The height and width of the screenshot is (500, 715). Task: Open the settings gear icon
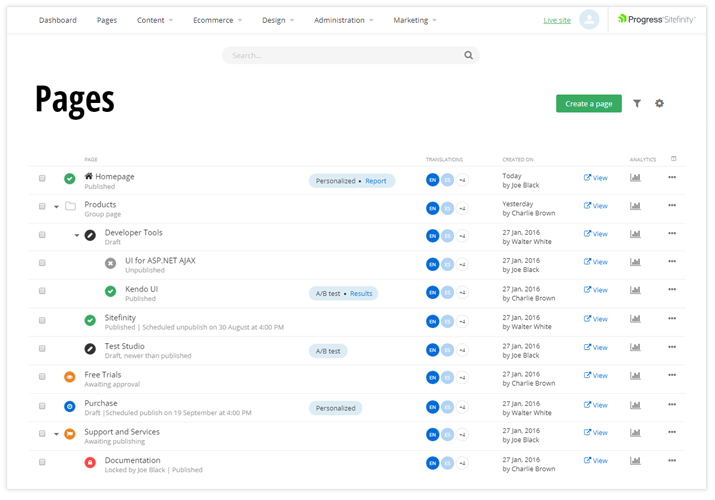[659, 104]
